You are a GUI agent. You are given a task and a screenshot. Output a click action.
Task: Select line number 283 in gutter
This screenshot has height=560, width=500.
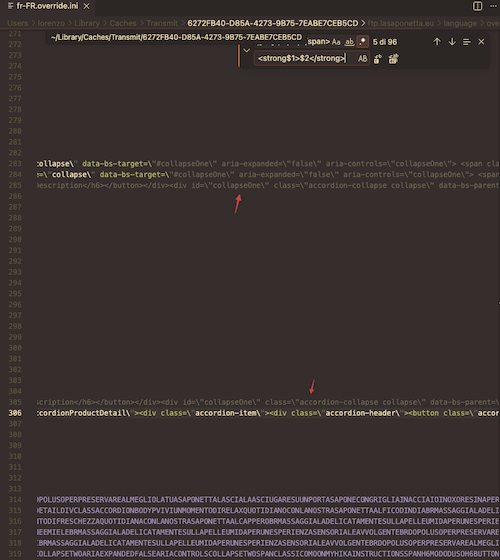pyautogui.click(x=15, y=164)
